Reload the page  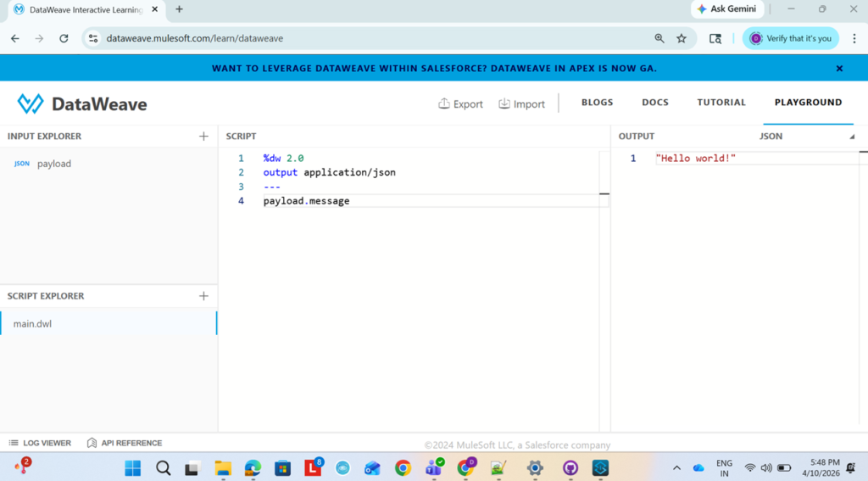point(64,38)
